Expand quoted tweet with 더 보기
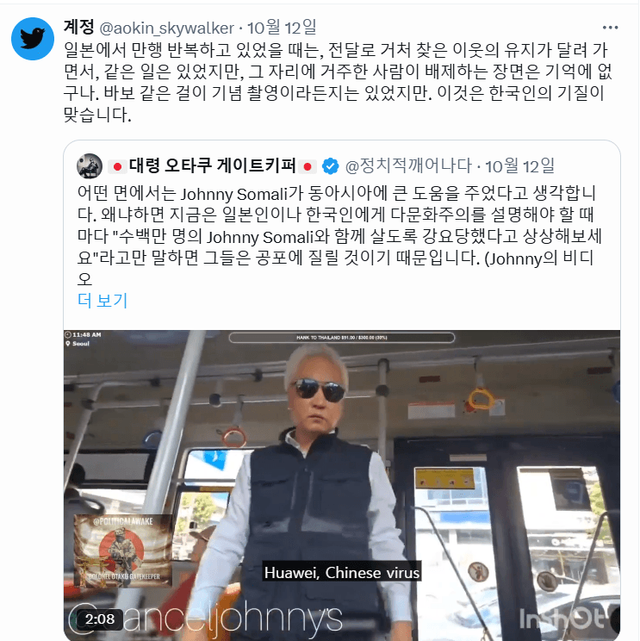 point(102,301)
